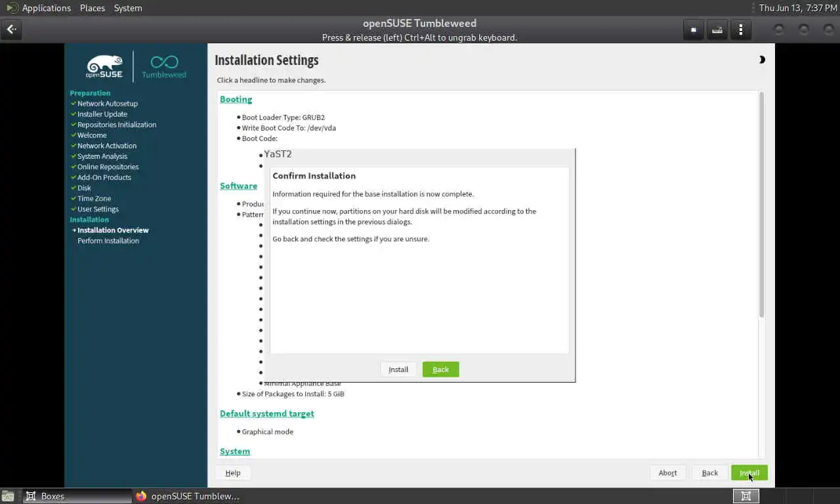Click the Help button
The image size is (840, 504).
coord(233,472)
